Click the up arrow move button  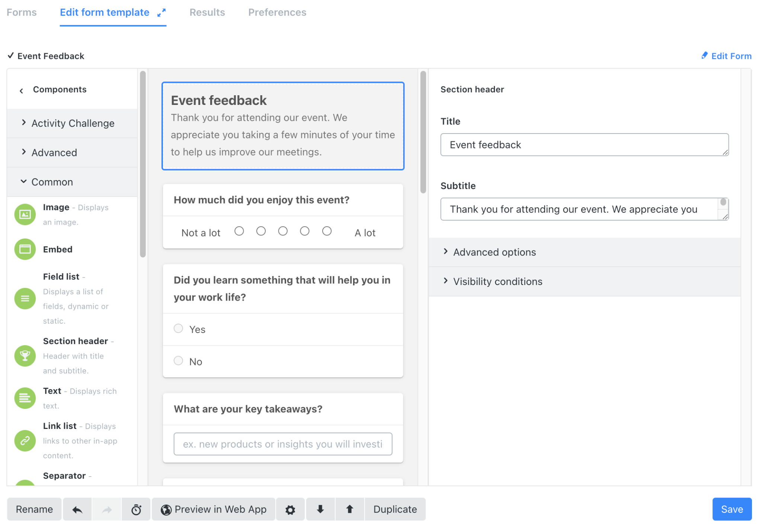click(350, 509)
